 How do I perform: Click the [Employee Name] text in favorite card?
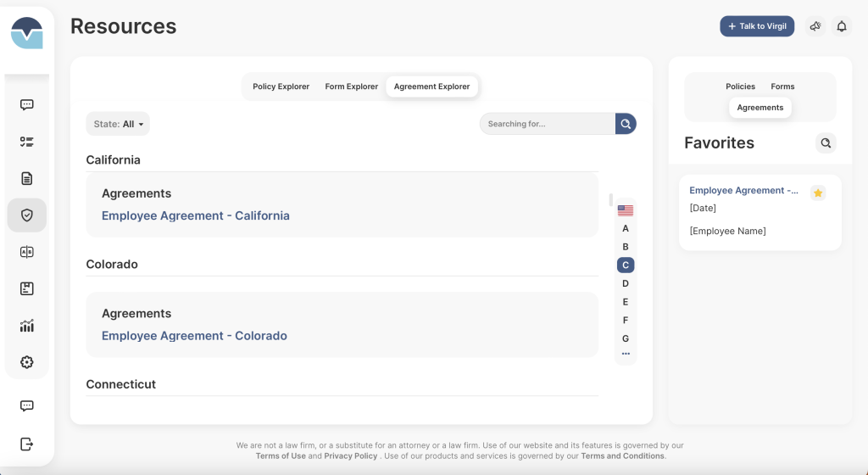[727, 231]
